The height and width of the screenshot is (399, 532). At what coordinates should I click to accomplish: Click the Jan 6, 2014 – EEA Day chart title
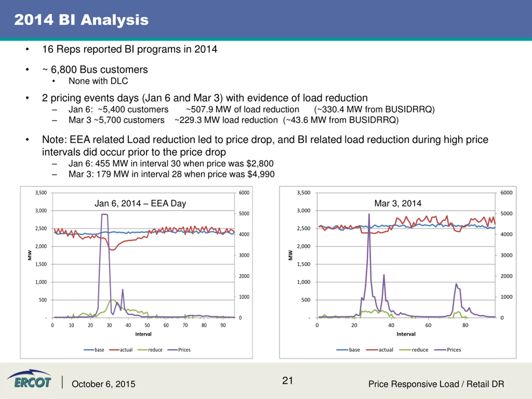click(x=140, y=203)
